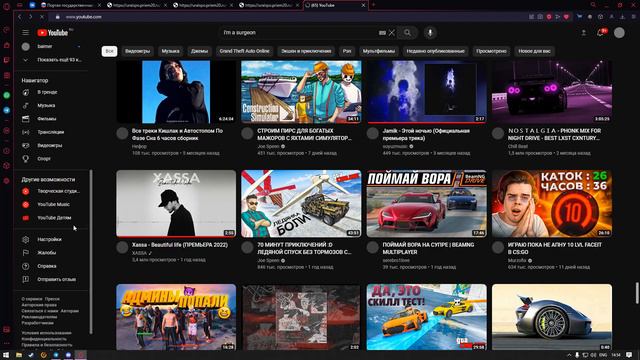Image resolution: width=640 pixels, height=360 pixels.
Task: Open Фильмы in sidebar
Action: [x=51, y=119]
